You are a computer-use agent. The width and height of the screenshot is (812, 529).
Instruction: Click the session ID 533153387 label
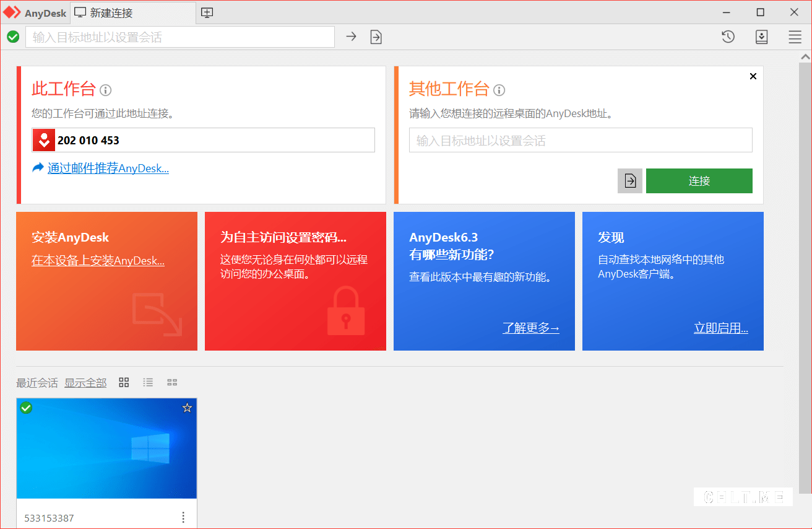coord(49,518)
